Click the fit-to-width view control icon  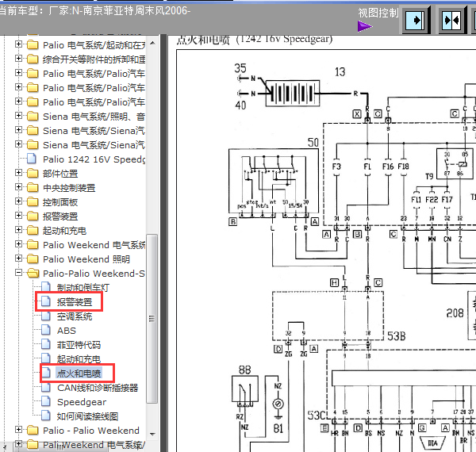click(x=416, y=18)
